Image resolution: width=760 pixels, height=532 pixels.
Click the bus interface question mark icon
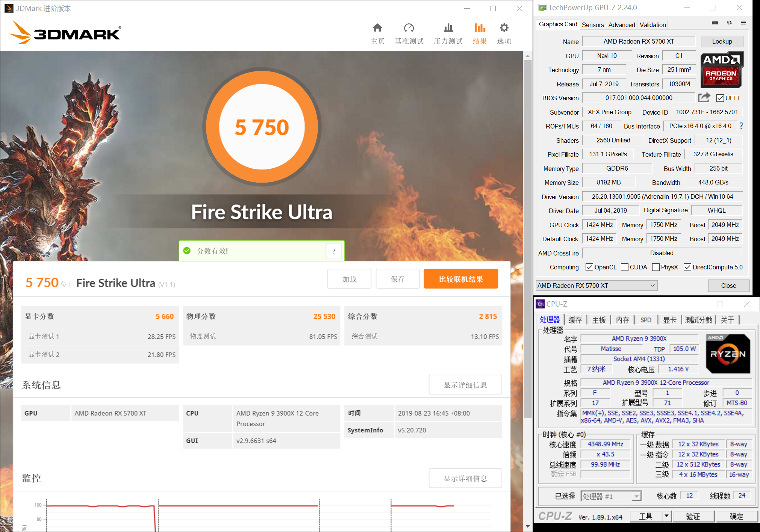(x=741, y=126)
